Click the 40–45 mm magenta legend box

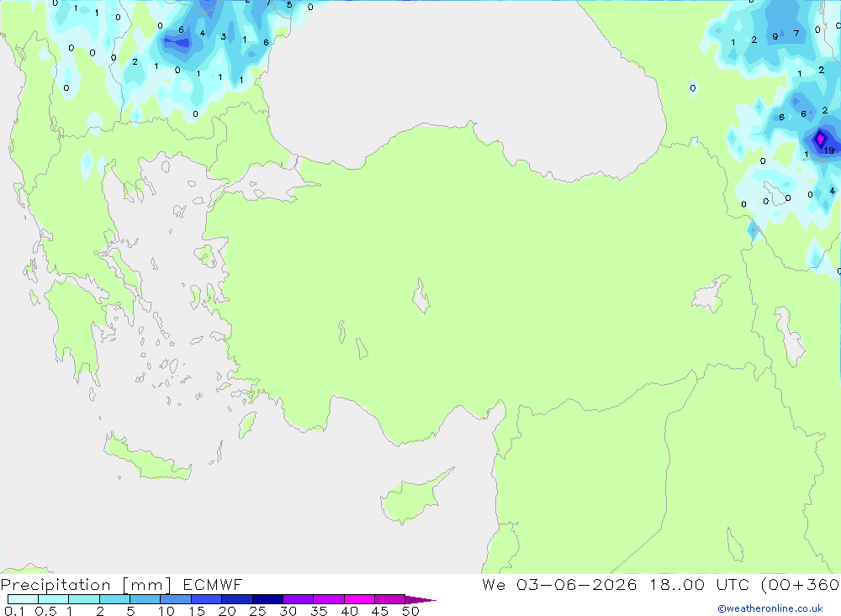click(359, 599)
